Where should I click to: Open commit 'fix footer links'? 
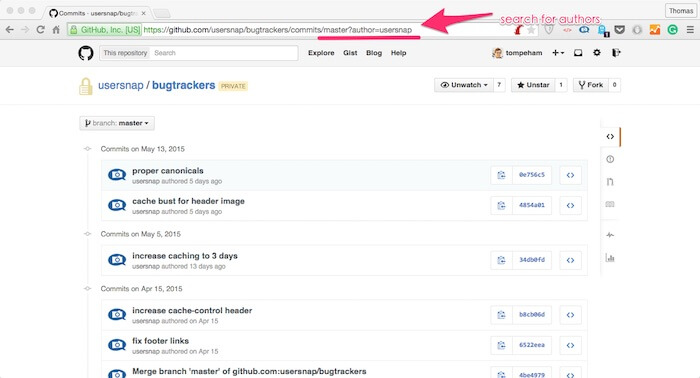160,341
